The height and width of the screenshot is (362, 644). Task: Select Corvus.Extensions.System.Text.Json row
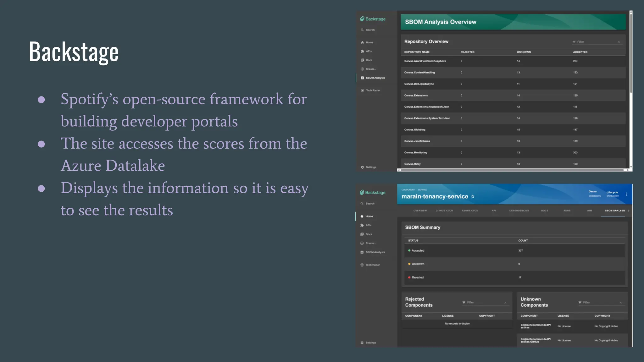[513, 118]
